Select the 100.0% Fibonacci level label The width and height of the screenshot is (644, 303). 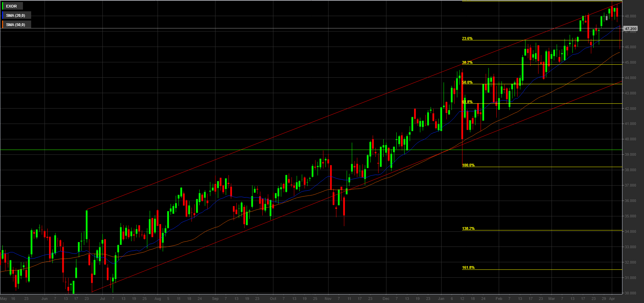(468, 165)
